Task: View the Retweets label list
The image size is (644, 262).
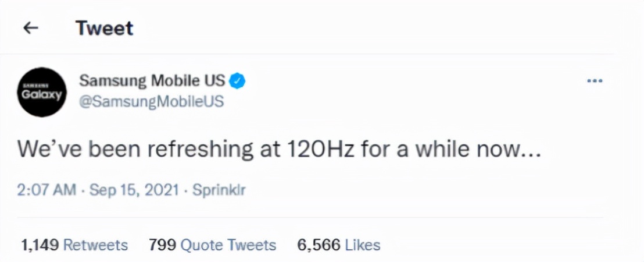Action: 95,245
